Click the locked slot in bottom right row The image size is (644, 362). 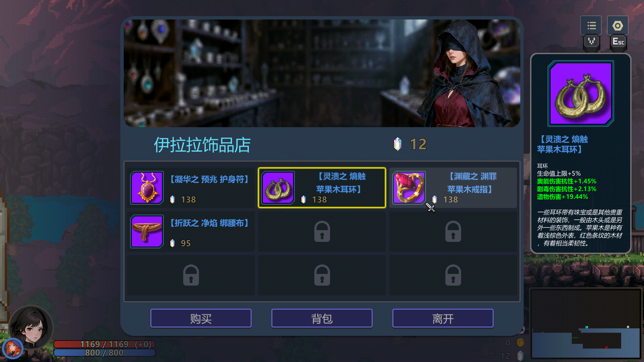tap(453, 275)
